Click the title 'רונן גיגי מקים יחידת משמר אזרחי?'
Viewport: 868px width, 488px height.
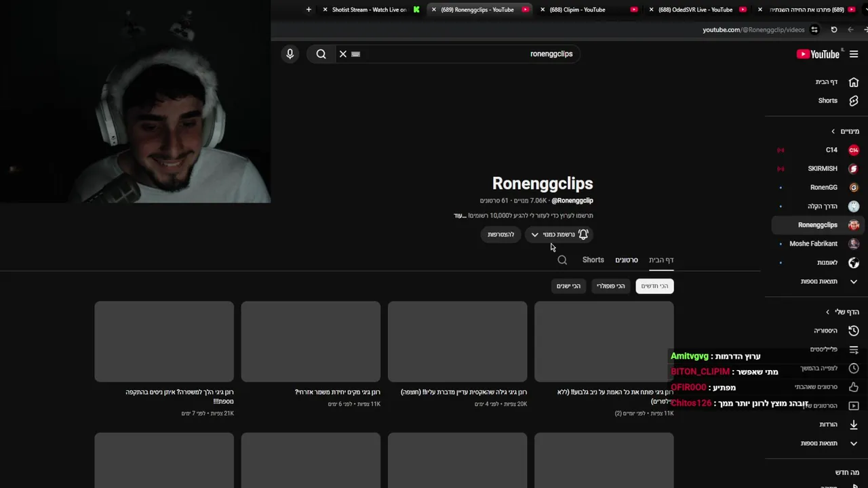pyautogui.click(x=338, y=392)
